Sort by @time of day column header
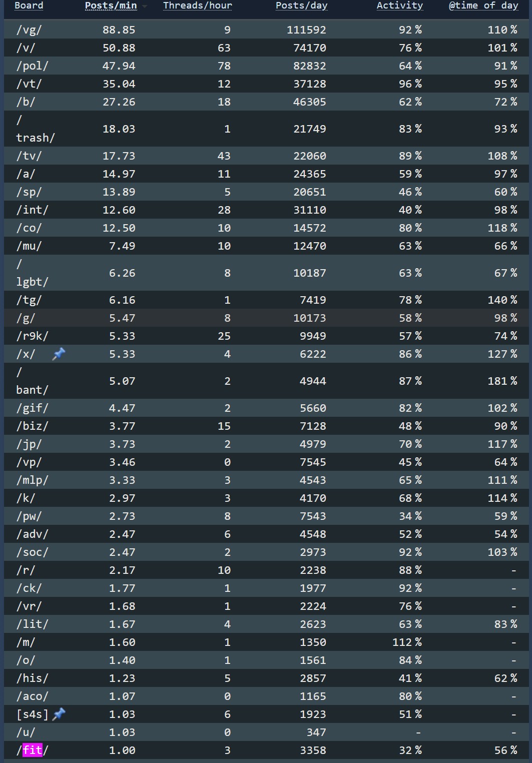This screenshot has height=763, width=532. tap(483, 6)
